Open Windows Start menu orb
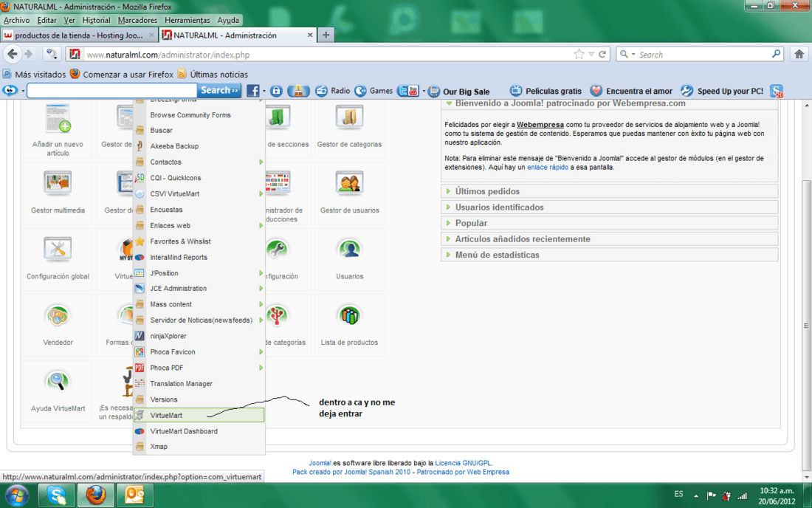The height and width of the screenshot is (508, 812). tap(18, 495)
